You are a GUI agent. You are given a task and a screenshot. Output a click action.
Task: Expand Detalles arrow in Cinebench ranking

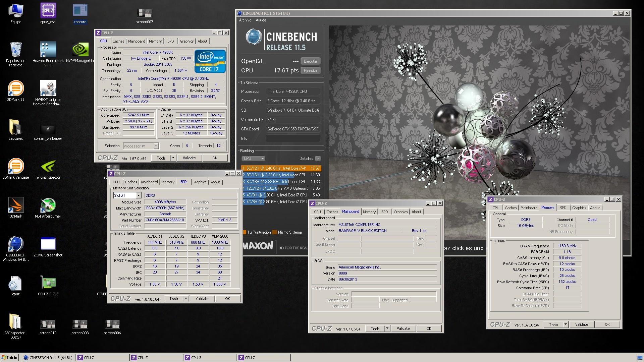coord(318,159)
